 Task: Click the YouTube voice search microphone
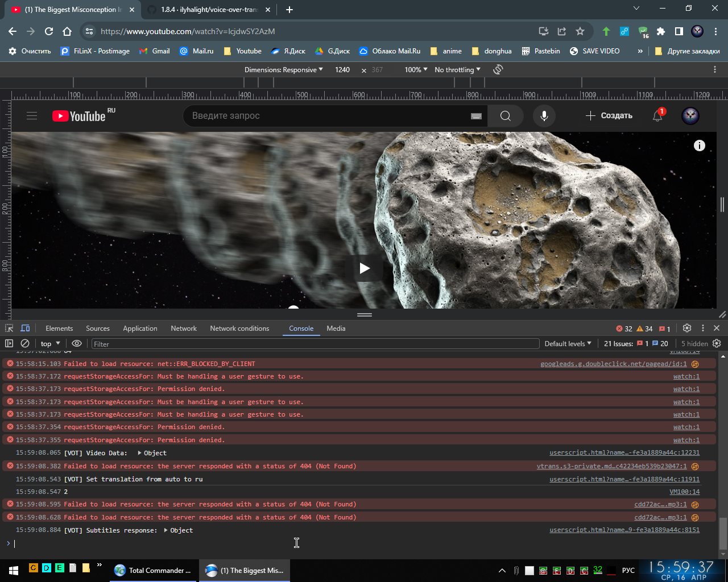pos(544,116)
